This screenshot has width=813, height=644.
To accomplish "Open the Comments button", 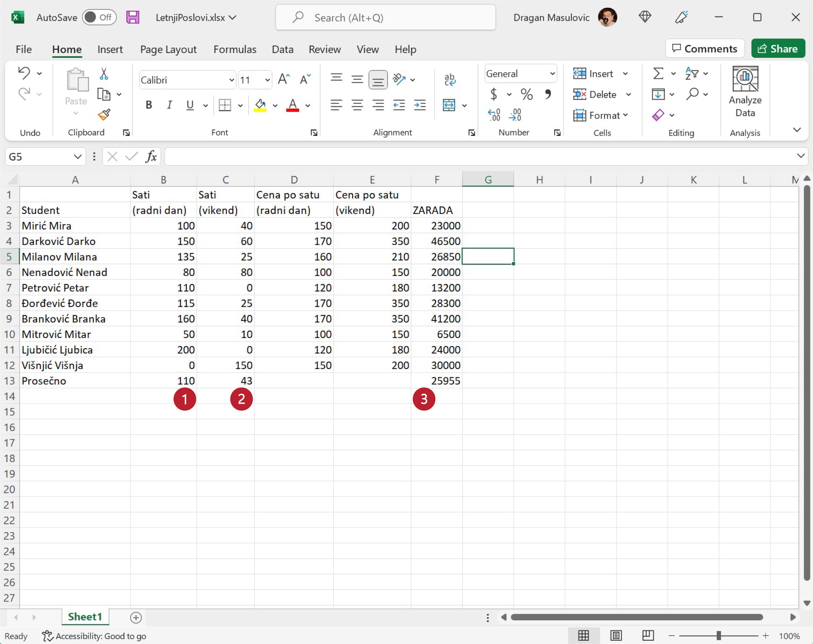I will (704, 49).
